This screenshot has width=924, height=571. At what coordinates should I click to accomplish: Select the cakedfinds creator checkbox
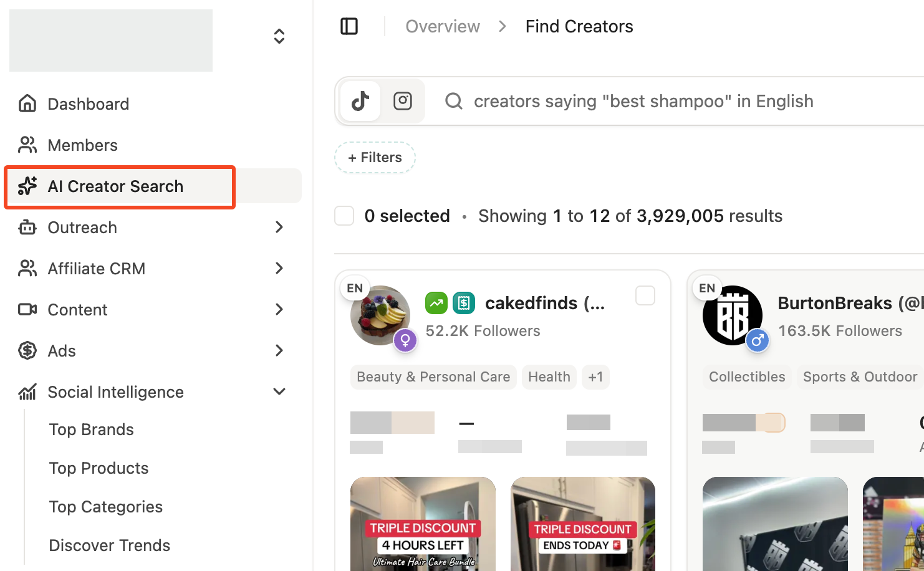coord(645,295)
